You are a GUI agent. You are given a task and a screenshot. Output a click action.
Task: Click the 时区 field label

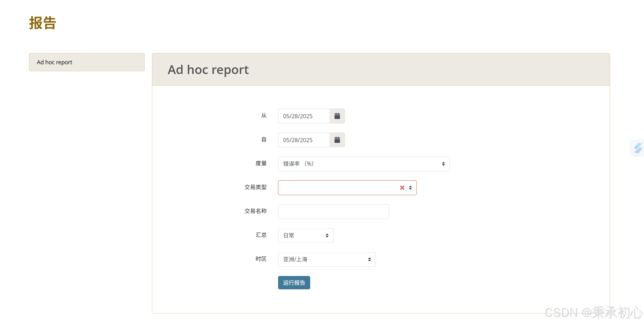[261, 259]
